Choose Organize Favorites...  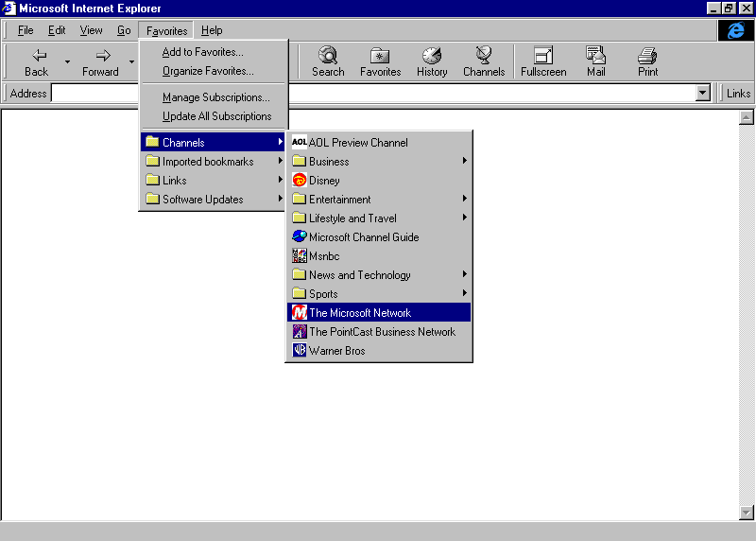click(x=214, y=71)
